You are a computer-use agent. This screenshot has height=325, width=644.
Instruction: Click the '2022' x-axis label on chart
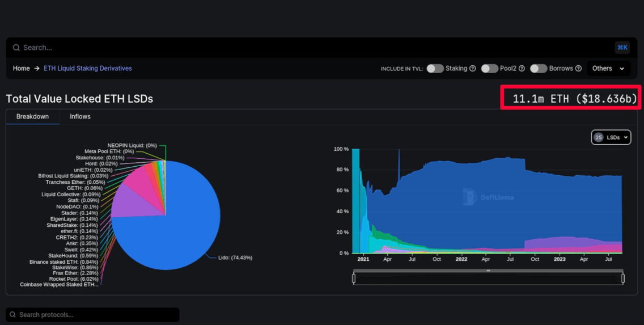461,259
